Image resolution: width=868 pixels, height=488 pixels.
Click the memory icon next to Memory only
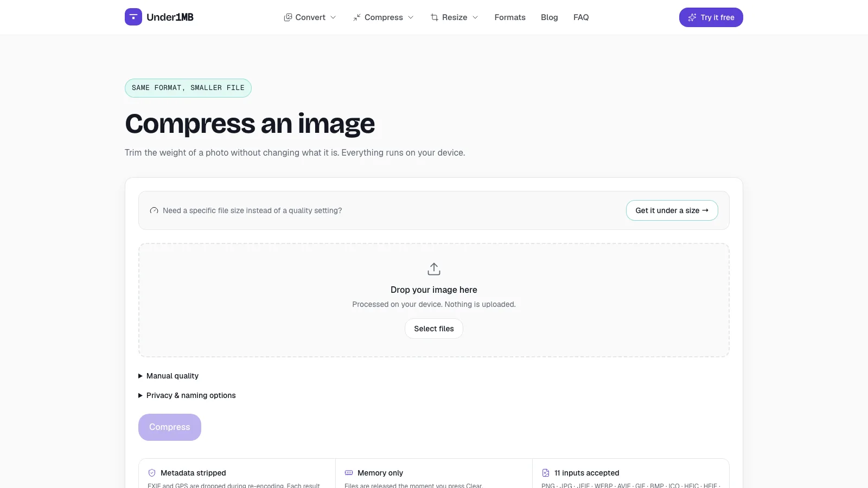tap(349, 473)
